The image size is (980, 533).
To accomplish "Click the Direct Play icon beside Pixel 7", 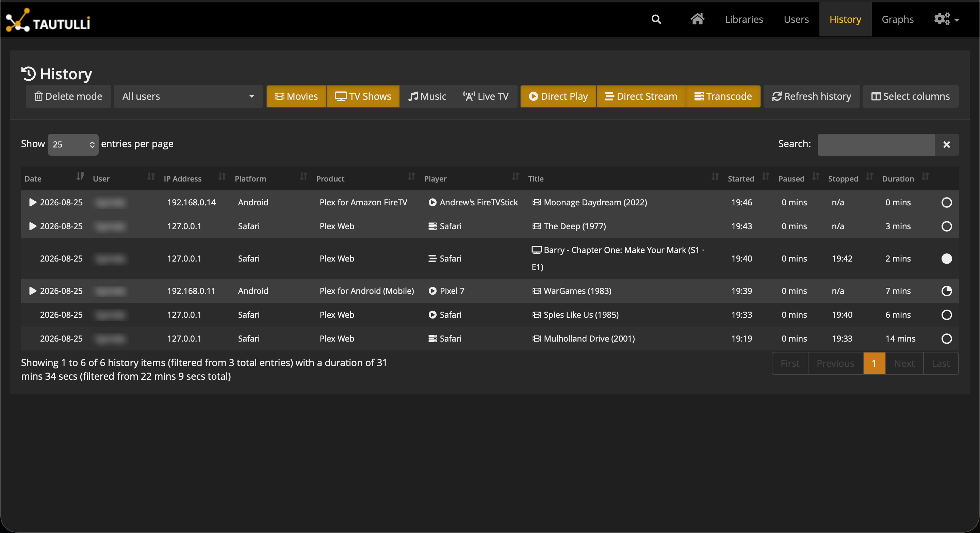I will coord(432,291).
